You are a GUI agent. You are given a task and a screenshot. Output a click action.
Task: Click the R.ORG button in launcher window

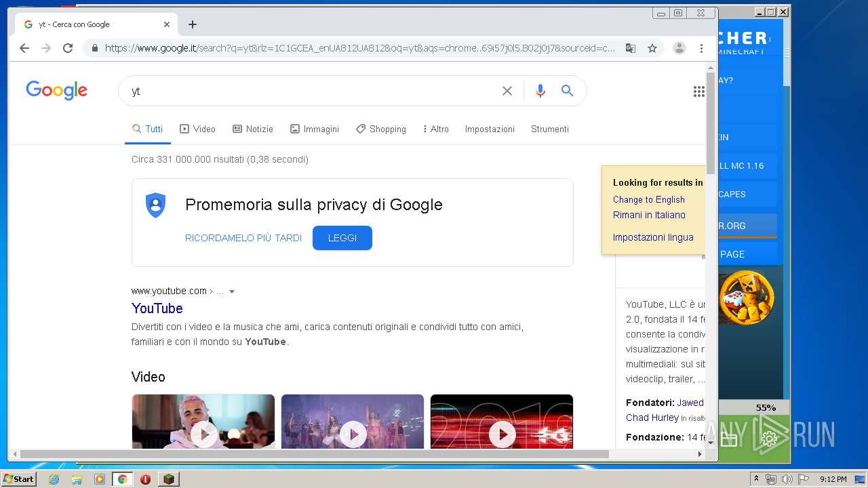click(747, 226)
